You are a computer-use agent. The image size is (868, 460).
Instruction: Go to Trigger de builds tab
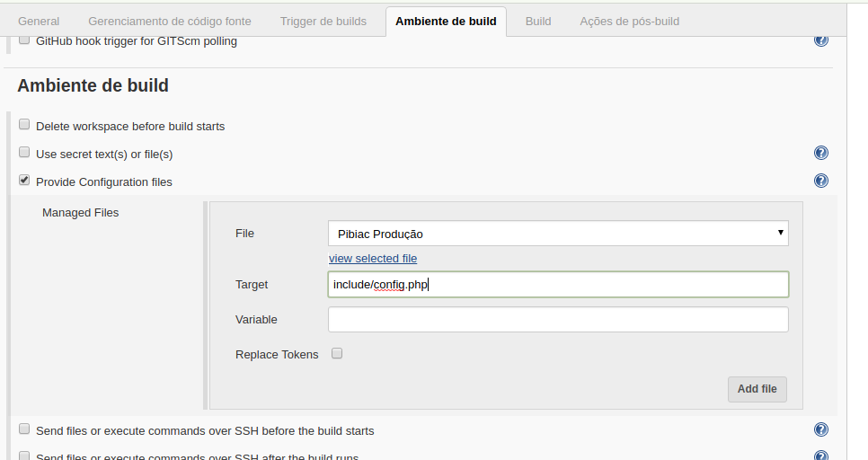323,21
